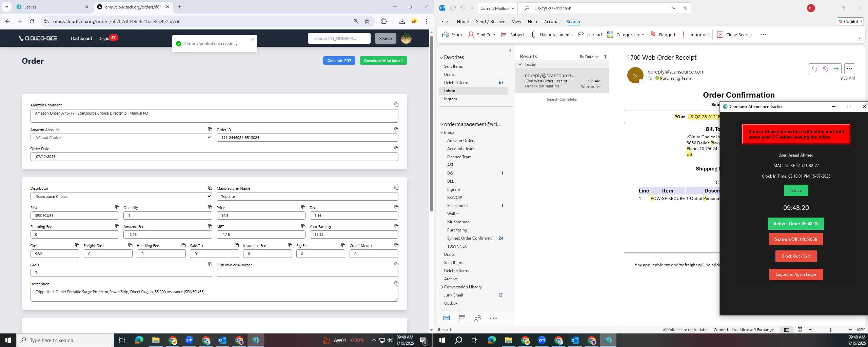Copy the Price field value
The height and width of the screenshot is (347, 868).
click(x=303, y=207)
